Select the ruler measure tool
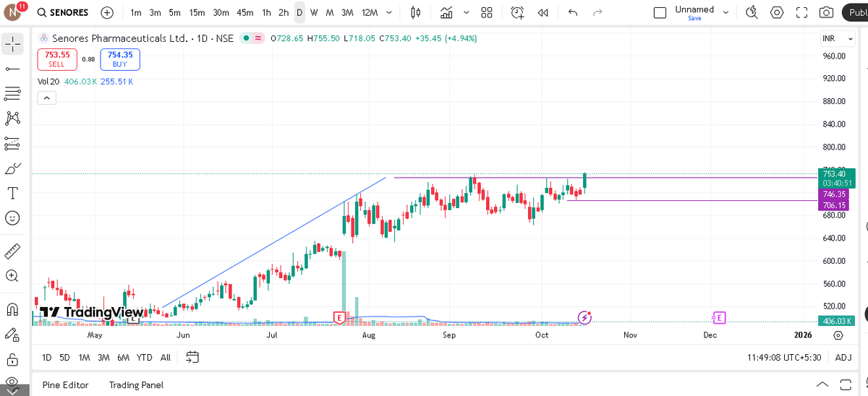 point(12,251)
